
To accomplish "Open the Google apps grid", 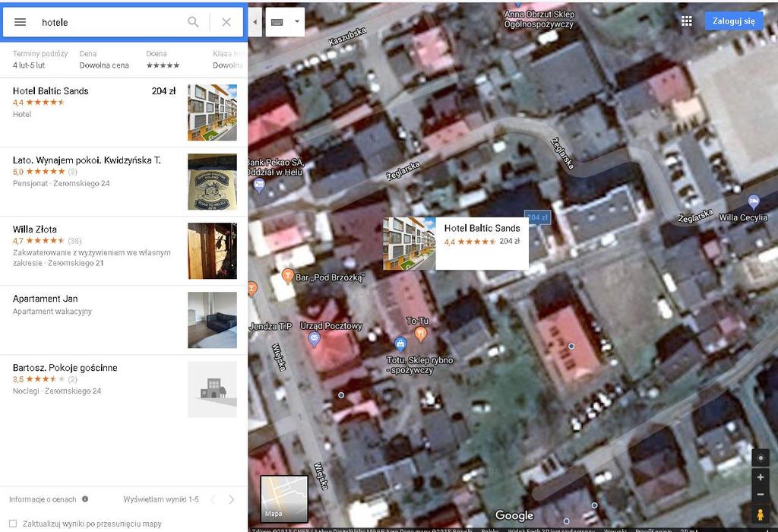I will tap(687, 21).
